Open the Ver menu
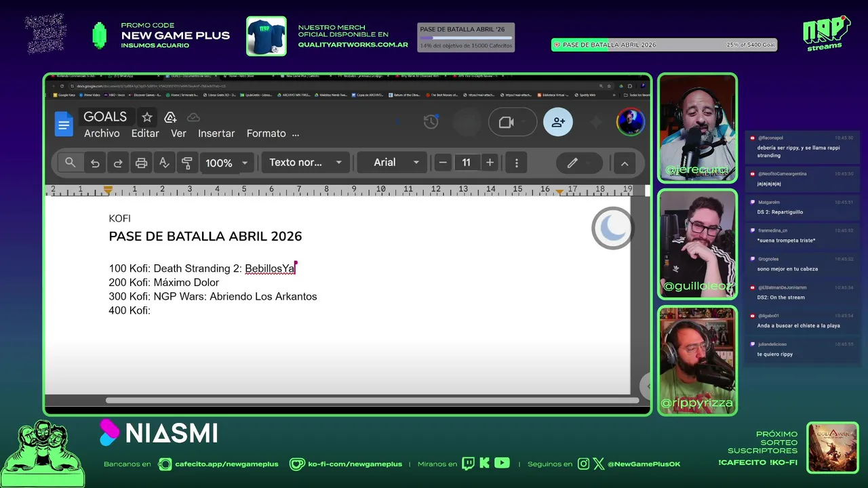The image size is (868, 488). click(178, 134)
